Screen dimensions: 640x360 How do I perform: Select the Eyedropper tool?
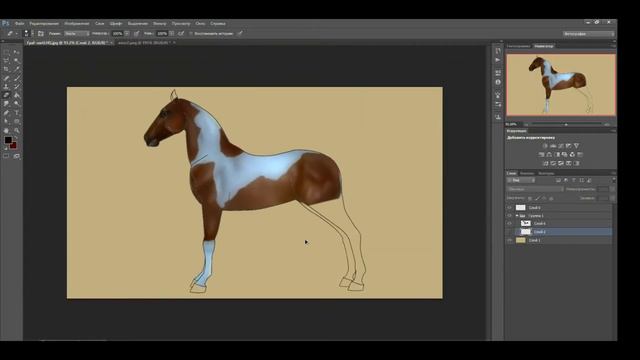pyautogui.click(x=16, y=69)
